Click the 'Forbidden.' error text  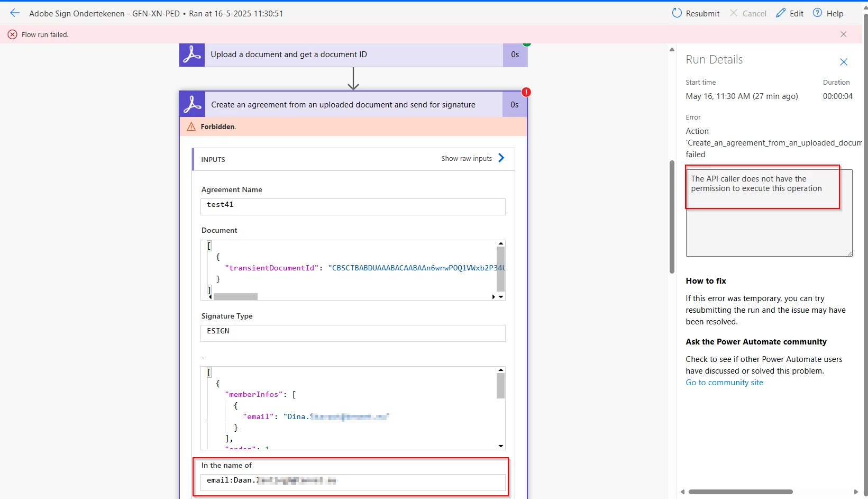(x=218, y=126)
